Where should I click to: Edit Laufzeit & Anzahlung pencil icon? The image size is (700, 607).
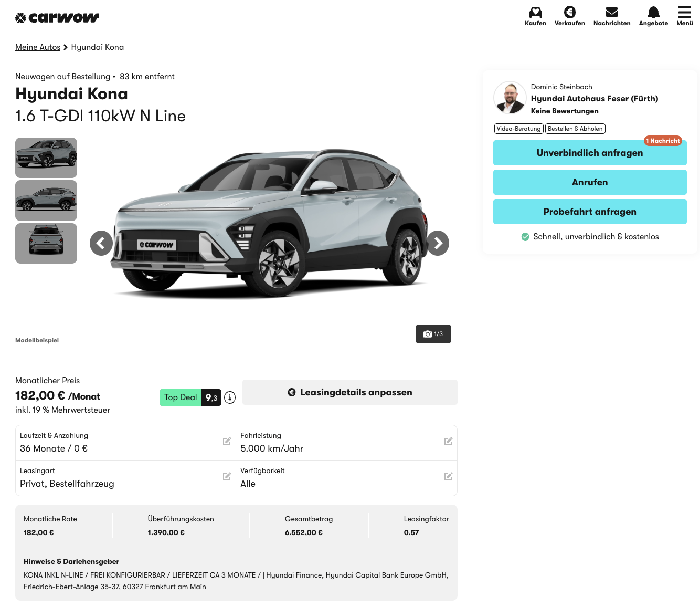click(227, 442)
